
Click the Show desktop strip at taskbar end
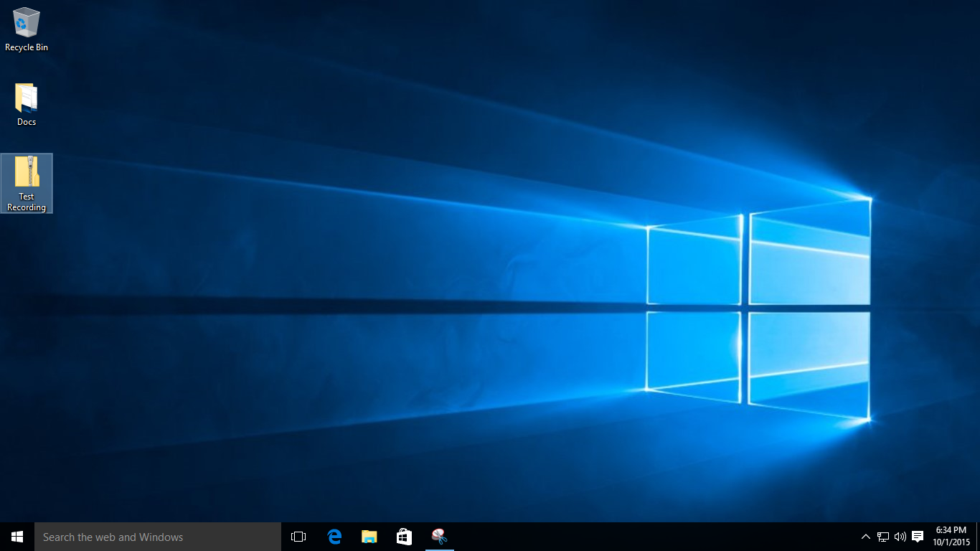[978, 537]
